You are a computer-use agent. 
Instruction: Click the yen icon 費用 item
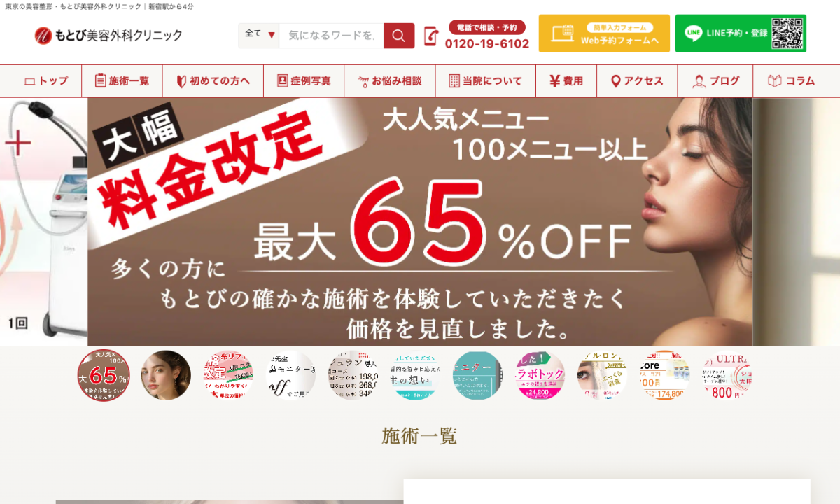pyautogui.click(x=566, y=81)
